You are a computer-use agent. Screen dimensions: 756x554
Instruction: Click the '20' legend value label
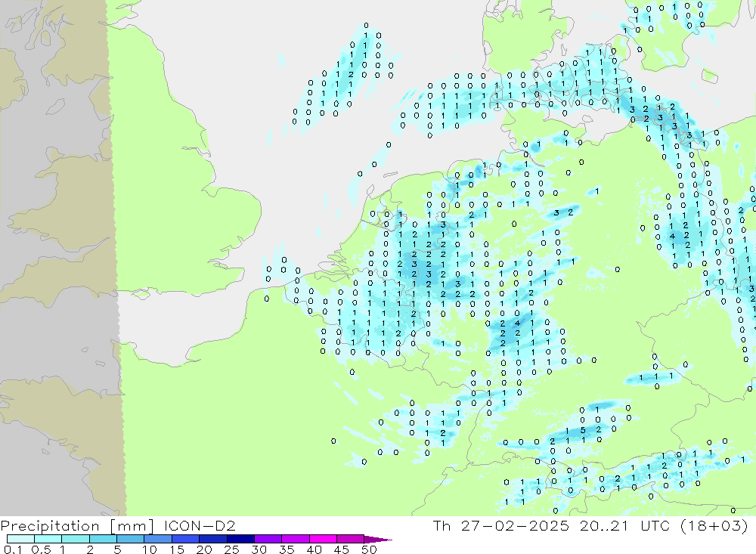pos(204,549)
